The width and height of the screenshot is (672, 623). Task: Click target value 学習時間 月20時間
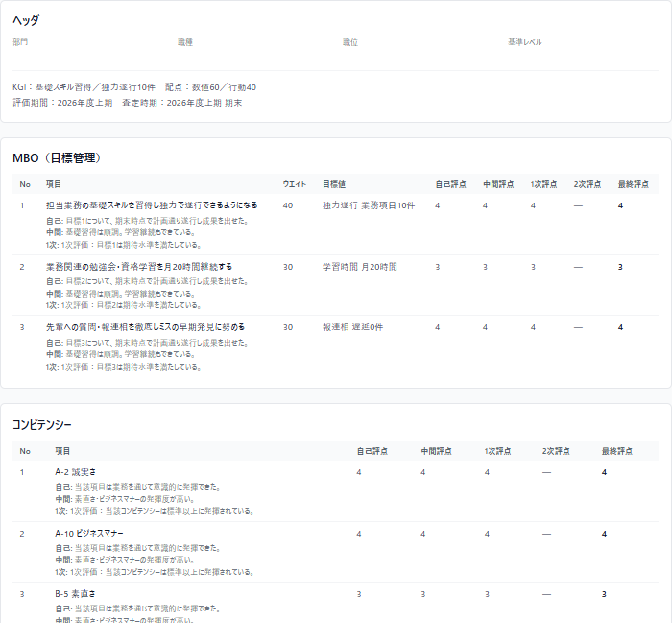360,267
